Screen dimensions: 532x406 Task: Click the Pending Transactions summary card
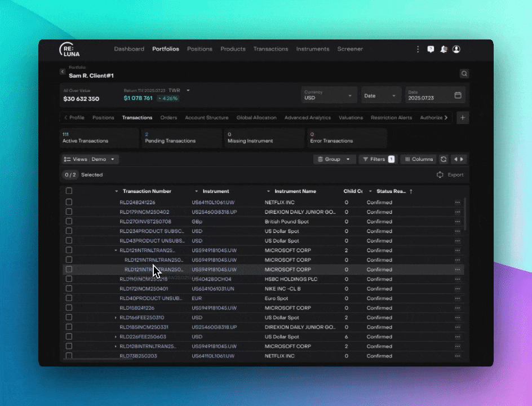pos(180,138)
